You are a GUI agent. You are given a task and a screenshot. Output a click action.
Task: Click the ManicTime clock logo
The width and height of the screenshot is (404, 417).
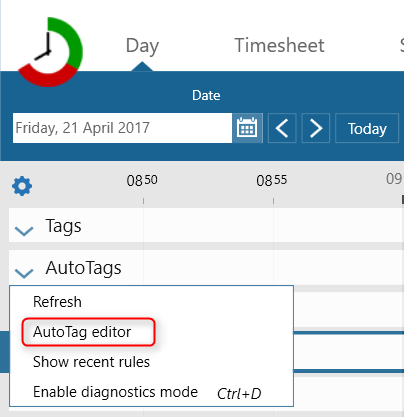tap(50, 52)
